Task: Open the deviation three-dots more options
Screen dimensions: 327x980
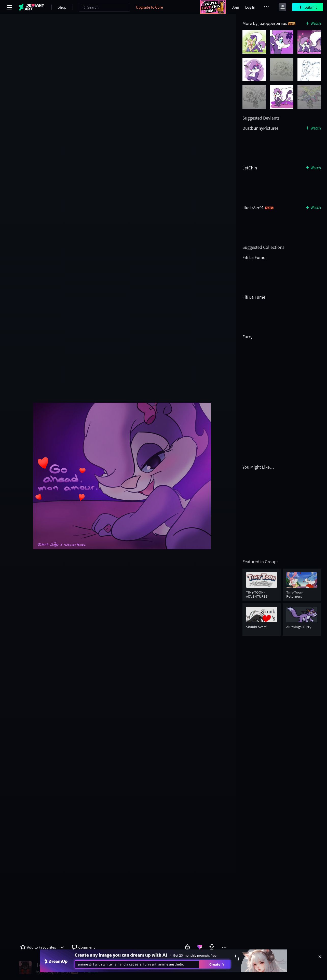Action: tap(224, 947)
